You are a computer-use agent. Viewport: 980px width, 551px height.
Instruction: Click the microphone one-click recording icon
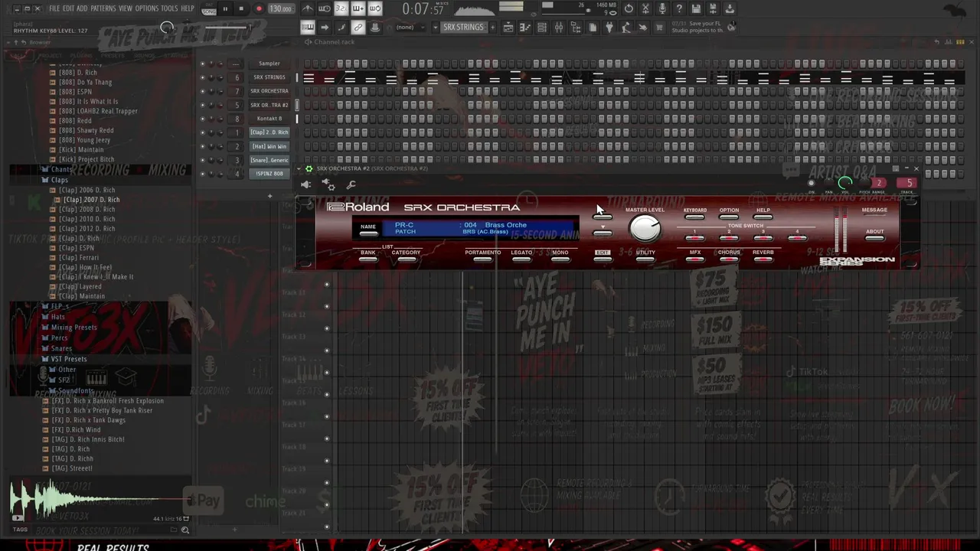pos(662,8)
